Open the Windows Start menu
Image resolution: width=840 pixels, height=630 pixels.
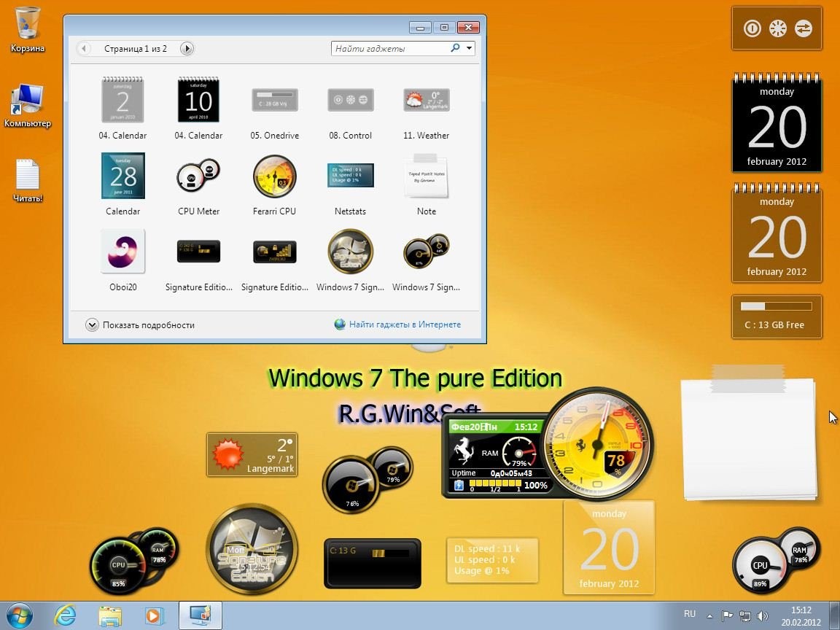pos(20,615)
